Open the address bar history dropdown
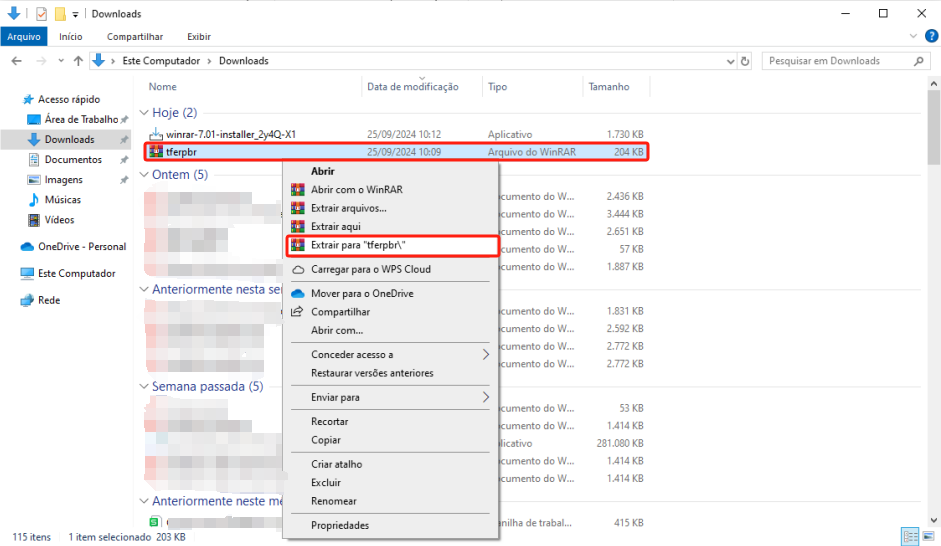Image resolution: width=941 pixels, height=546 pixels. (726, 61)
